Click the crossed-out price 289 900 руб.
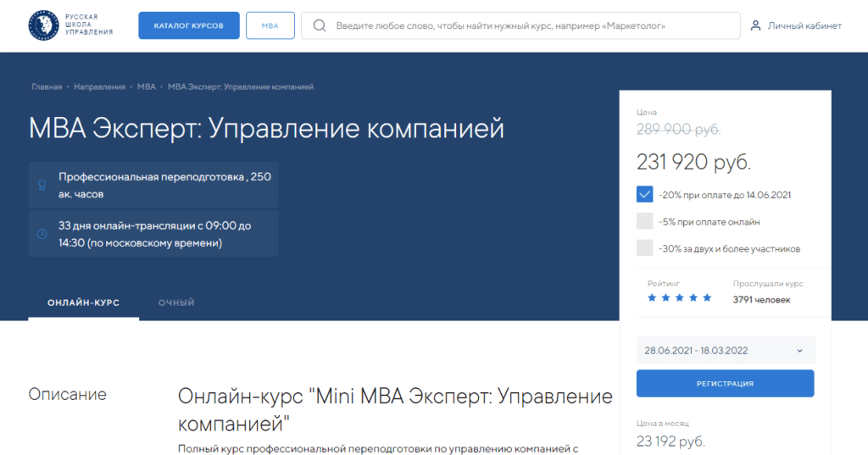The image size is (868, 455). tap(678, 129)
